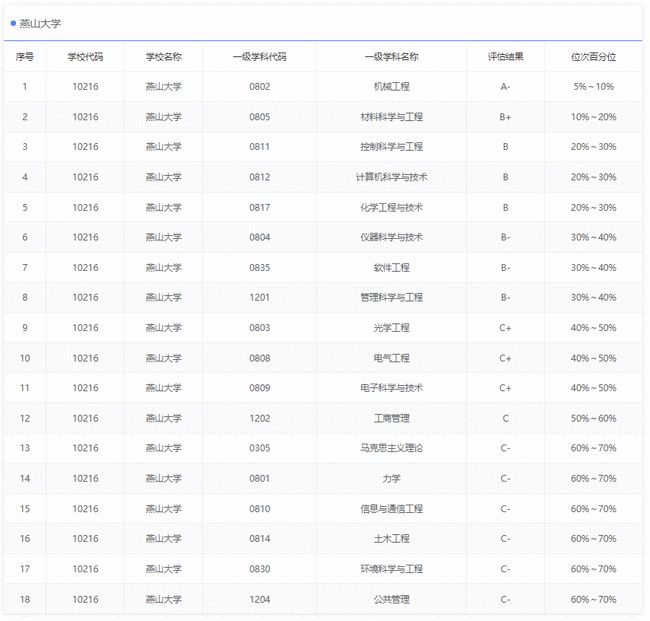This screenshot has height=621, width=650.
Task: Click the 60% ~ 70% cell for 土木工程
Action: [594, 539]
